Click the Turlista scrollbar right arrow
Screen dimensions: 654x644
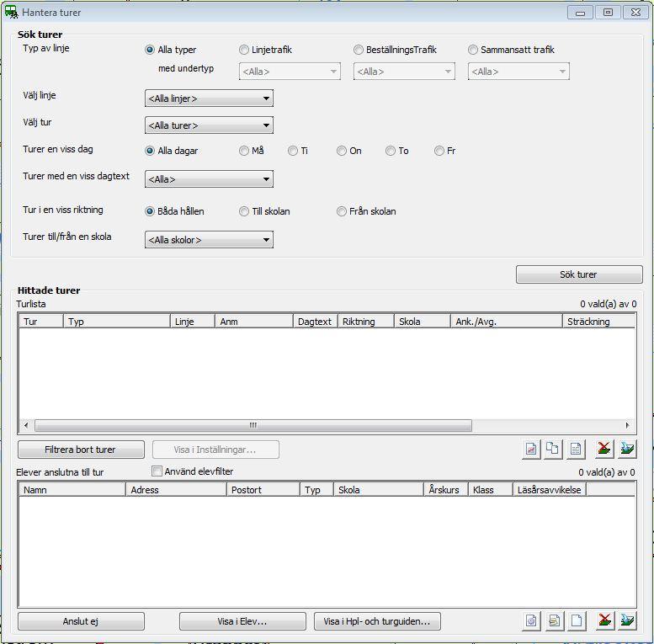627,425
